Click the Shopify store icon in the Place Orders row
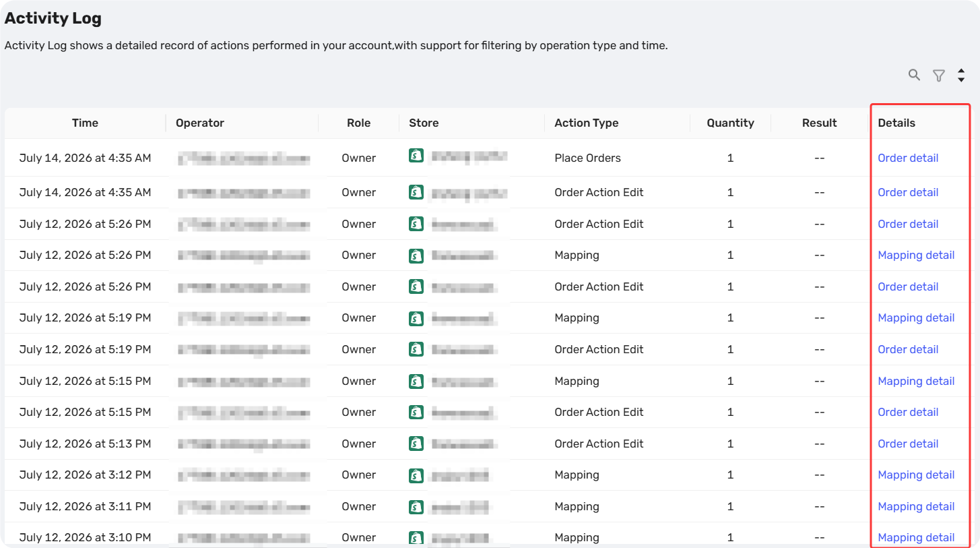This screenshot has width=980, height=548. [x=416, y=156]
